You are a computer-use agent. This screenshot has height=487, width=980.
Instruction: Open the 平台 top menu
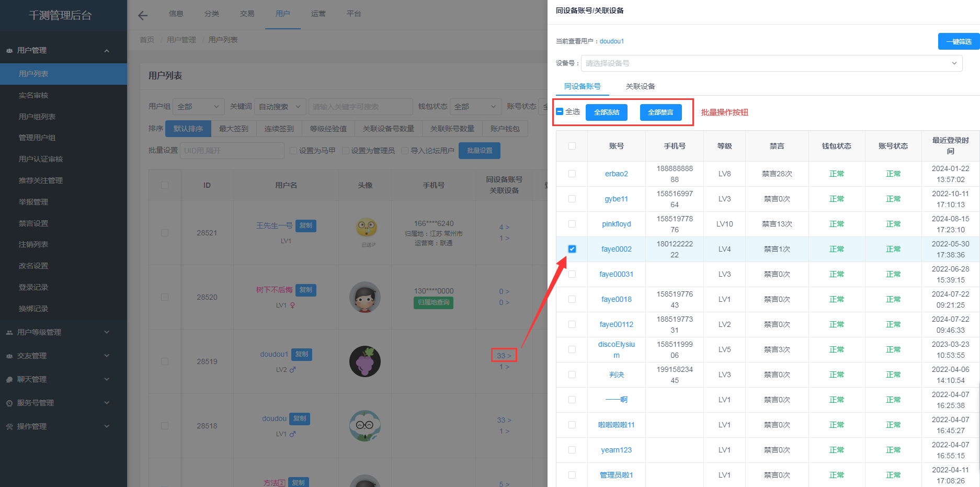click(354, 14)
